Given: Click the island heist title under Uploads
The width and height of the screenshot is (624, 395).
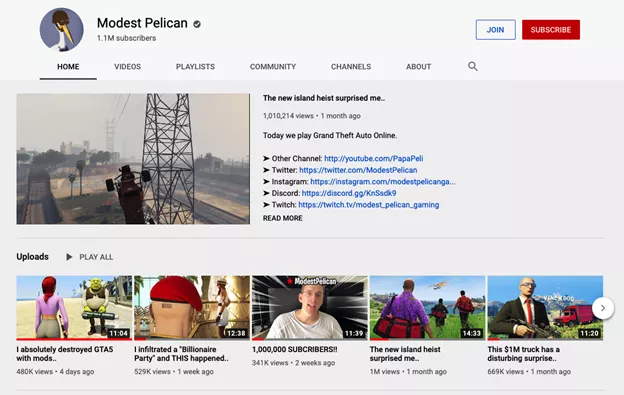Looking at the screenshot, I should (x=405, y=354).
